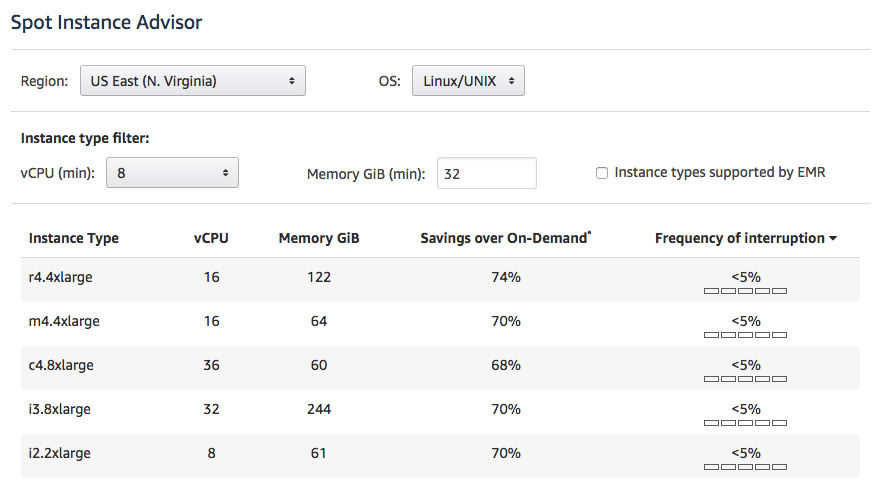Click interruption frequency bar for r4.4xlarge
876x482 pixels.
coord(745,291)
